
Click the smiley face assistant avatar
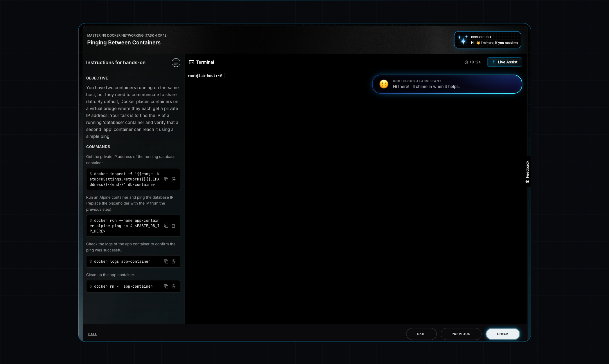point(384,84)
